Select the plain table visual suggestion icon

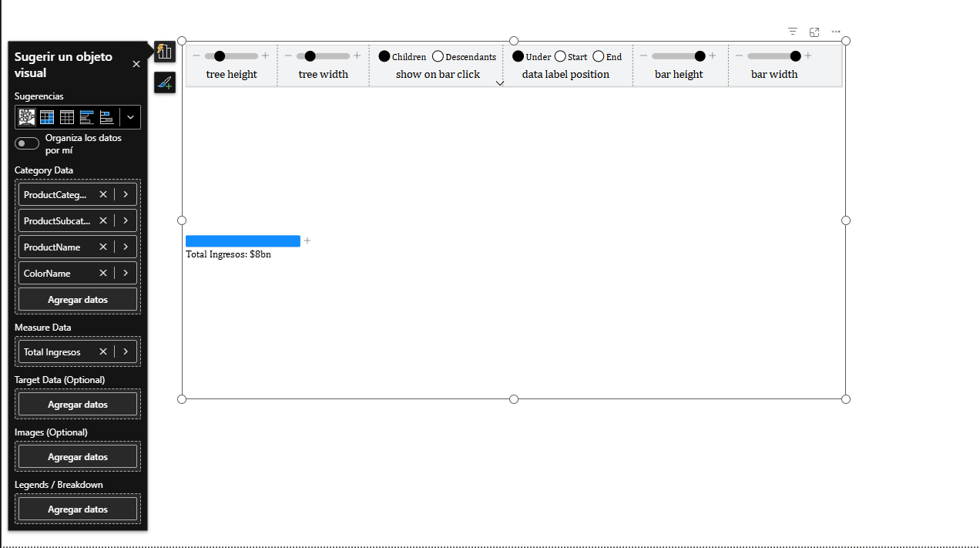point(67,117)
